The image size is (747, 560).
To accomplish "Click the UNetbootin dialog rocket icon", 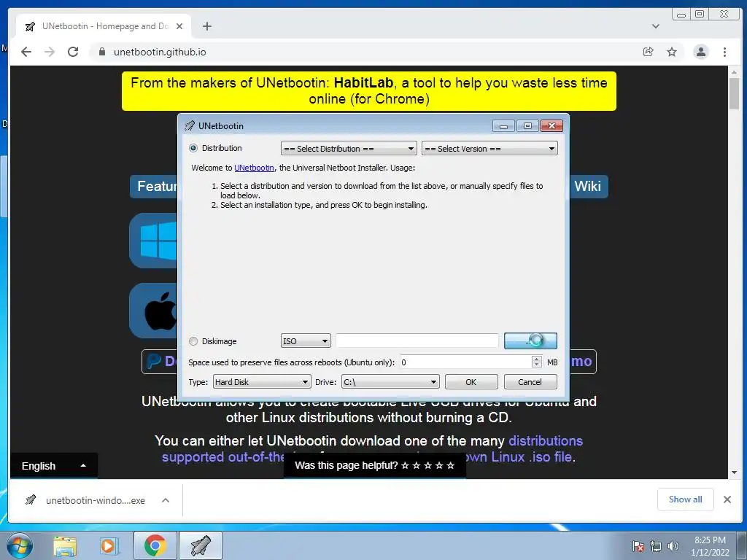I will click(190, 125).
